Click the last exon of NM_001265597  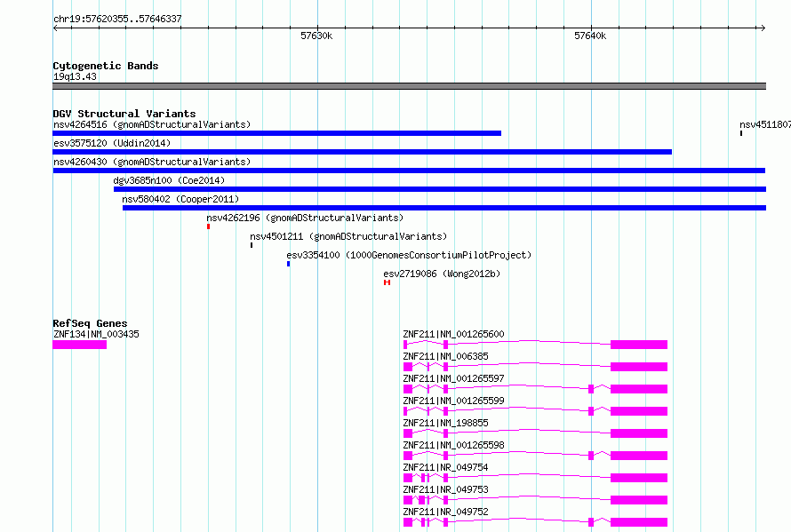[x=639, y=389]
